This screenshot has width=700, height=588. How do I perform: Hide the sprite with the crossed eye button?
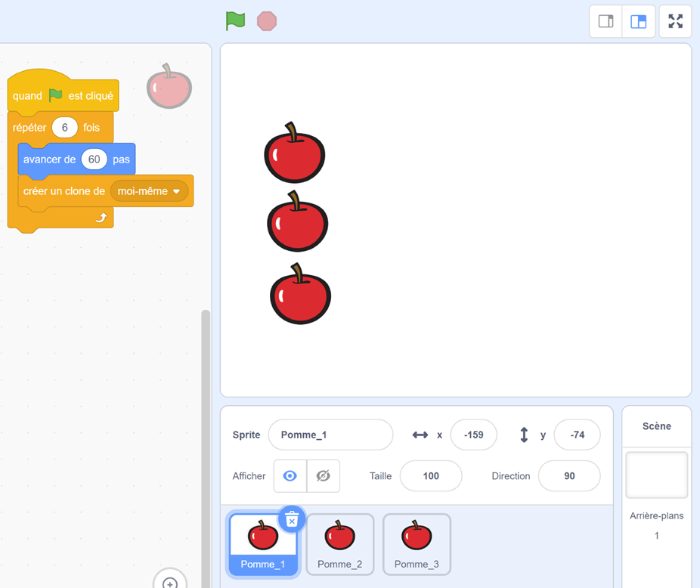pos(323,476)
